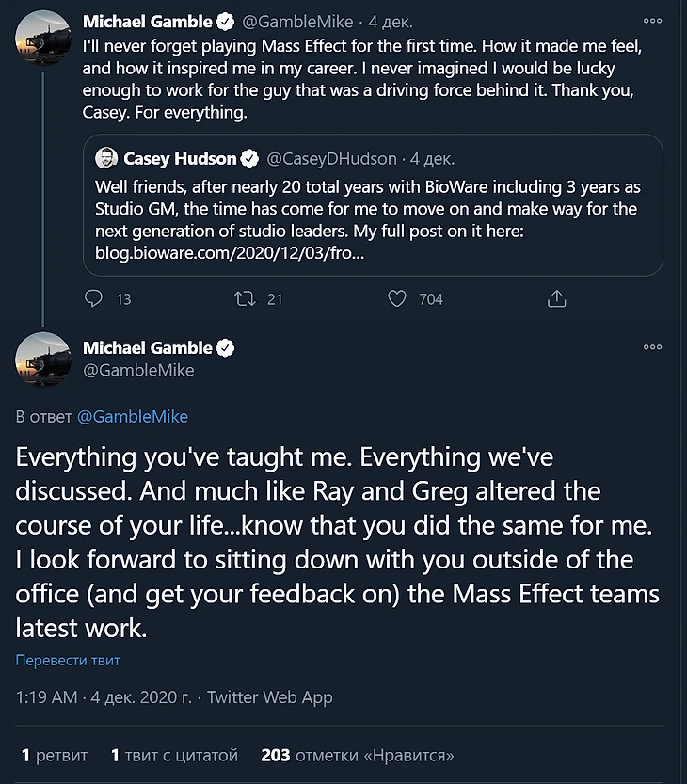The height and width of the screenshot is (784, 687).
Task: Like the first tweet with 704 likes
Action: pyautogui.click(x=397, y=299)
